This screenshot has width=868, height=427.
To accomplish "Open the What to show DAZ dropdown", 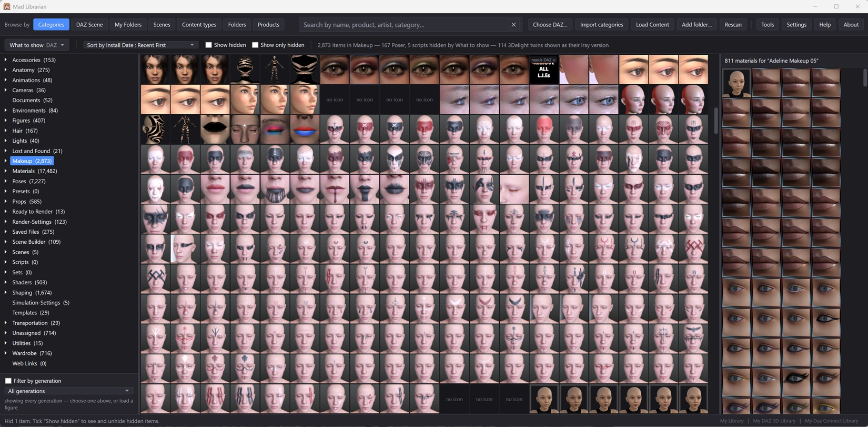I will coord(37,45).
